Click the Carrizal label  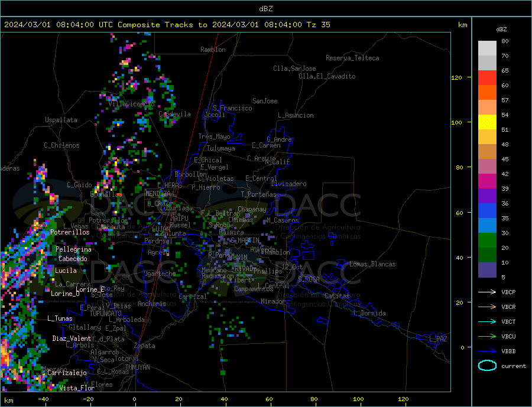pos(192,297)
